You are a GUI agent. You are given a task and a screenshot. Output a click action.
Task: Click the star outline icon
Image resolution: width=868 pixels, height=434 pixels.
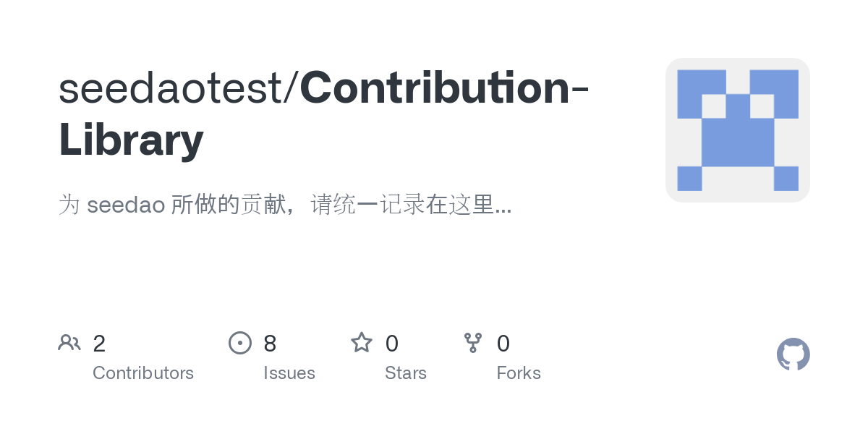tap(362, 342)
